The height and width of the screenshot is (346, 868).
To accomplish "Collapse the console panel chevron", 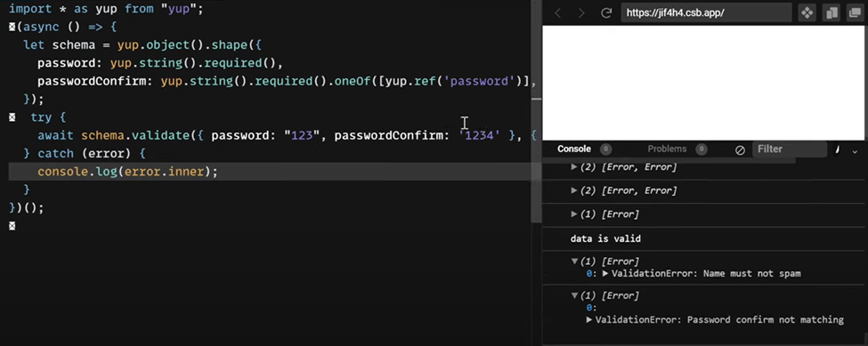I will click(855, 151).
